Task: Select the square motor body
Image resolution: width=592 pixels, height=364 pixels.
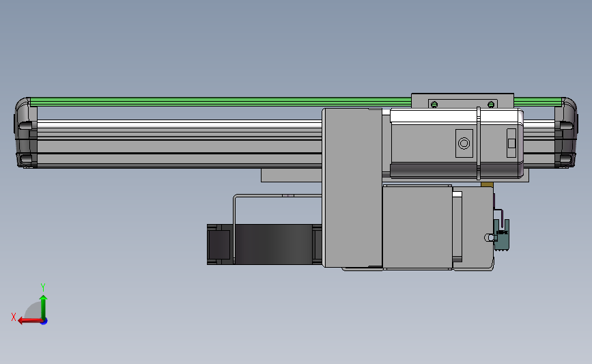Action: click(x=417, y=227)
